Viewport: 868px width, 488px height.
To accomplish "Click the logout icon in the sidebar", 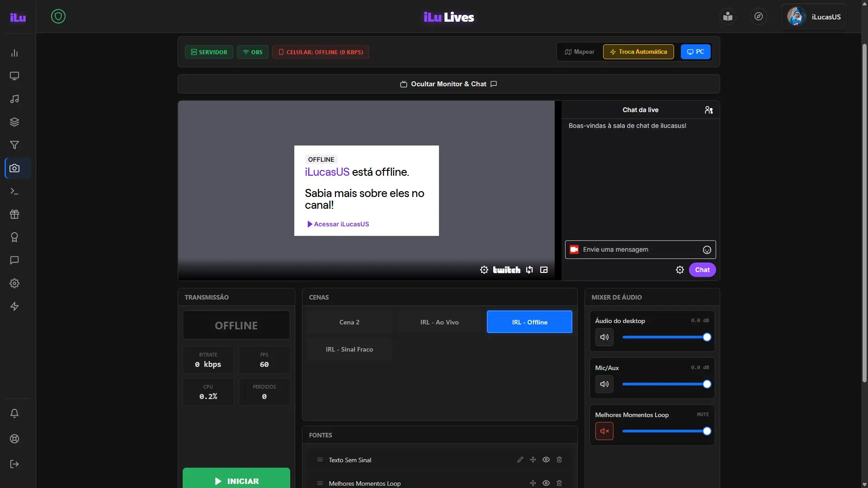I will pos(14,464).
